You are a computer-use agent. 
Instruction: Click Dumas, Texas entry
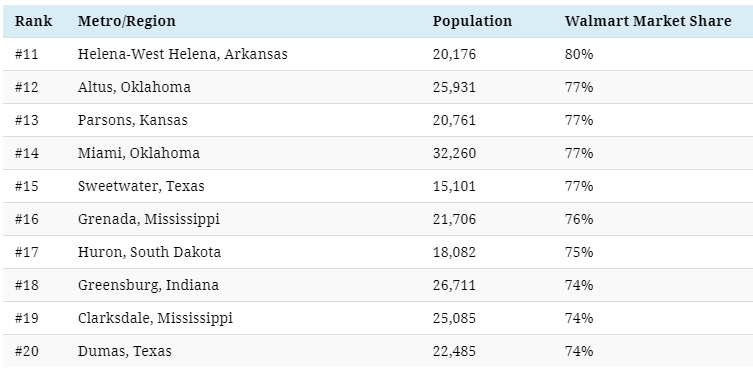tap(125, 351)
